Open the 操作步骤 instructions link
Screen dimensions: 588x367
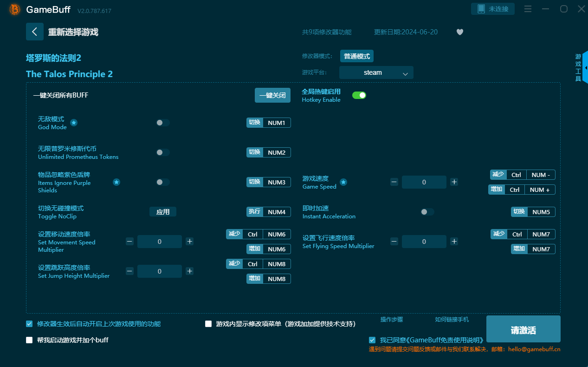pos(391,320)
